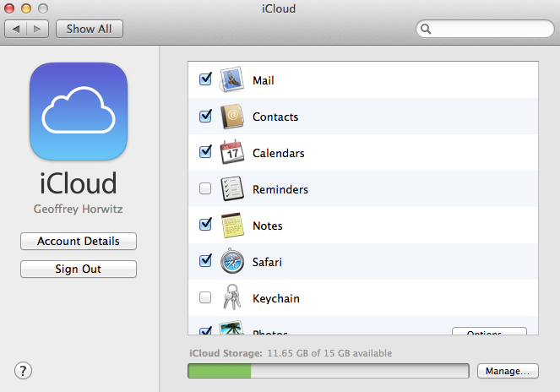Click the Safari label text
This screenshot has height=392, width=560.
coord(267,262)
